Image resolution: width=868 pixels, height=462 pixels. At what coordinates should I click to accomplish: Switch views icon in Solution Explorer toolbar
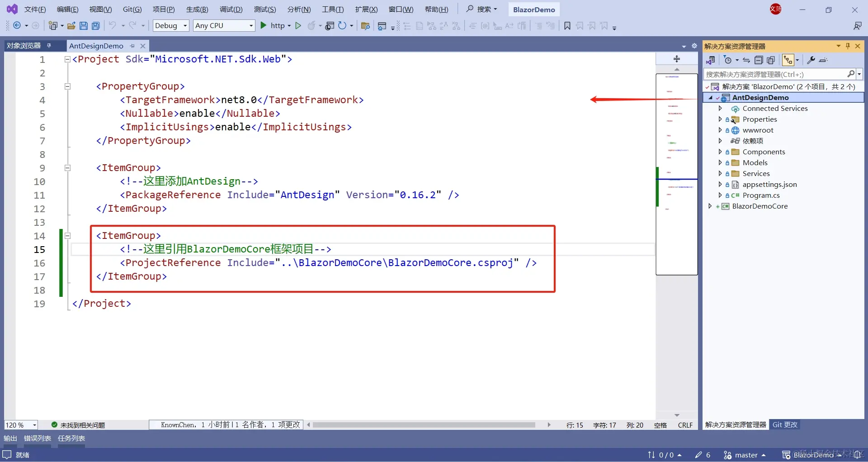pos(711,60)
